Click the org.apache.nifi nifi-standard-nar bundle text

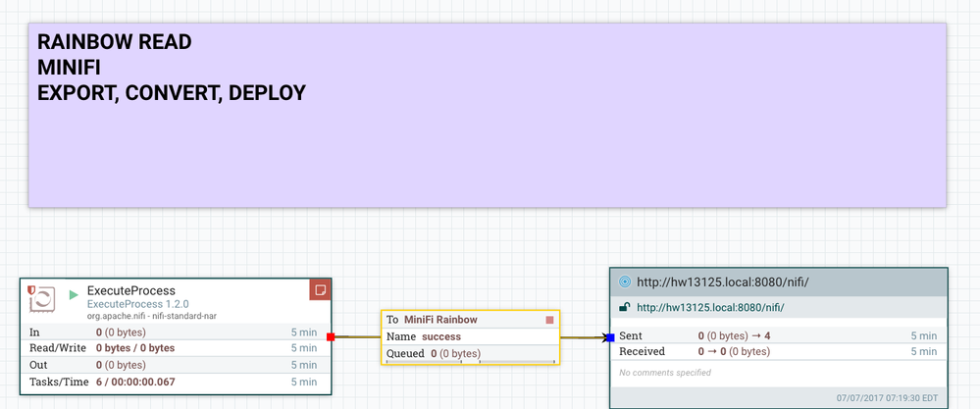(x=152, y=316)
